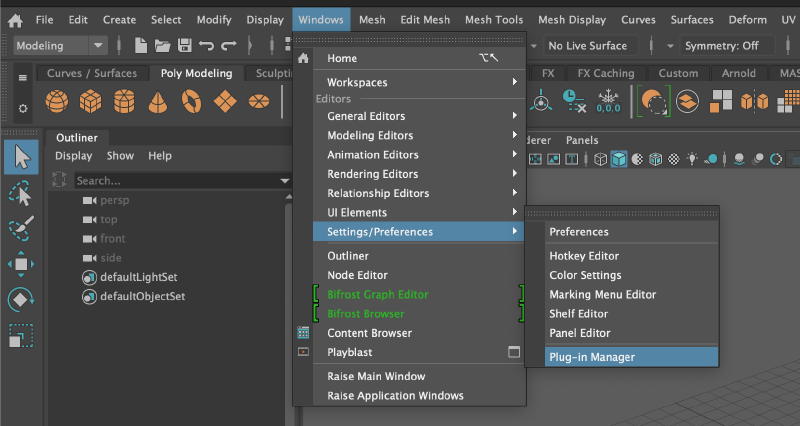The height and width of the screenshot is (426, 800).
Task: Click the Separate squares shelf icon
Action: [721, 101]
